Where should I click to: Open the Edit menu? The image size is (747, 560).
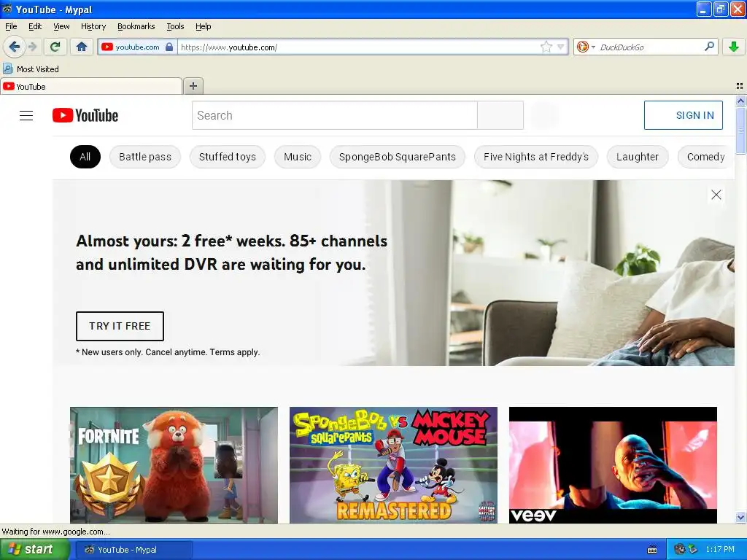(x=35, y=26)
